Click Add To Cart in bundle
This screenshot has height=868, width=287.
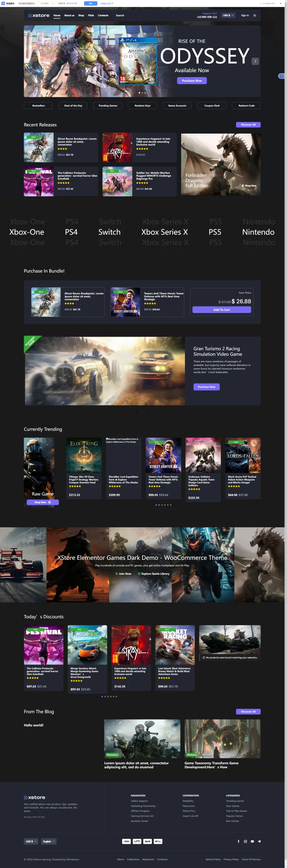click(x=222, y=310)
